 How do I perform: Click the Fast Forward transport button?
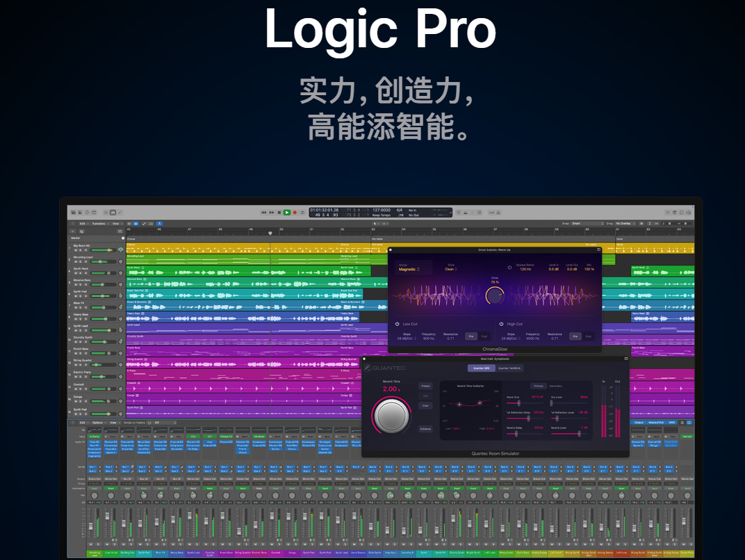pyautogui.click(x=272, y=213)
